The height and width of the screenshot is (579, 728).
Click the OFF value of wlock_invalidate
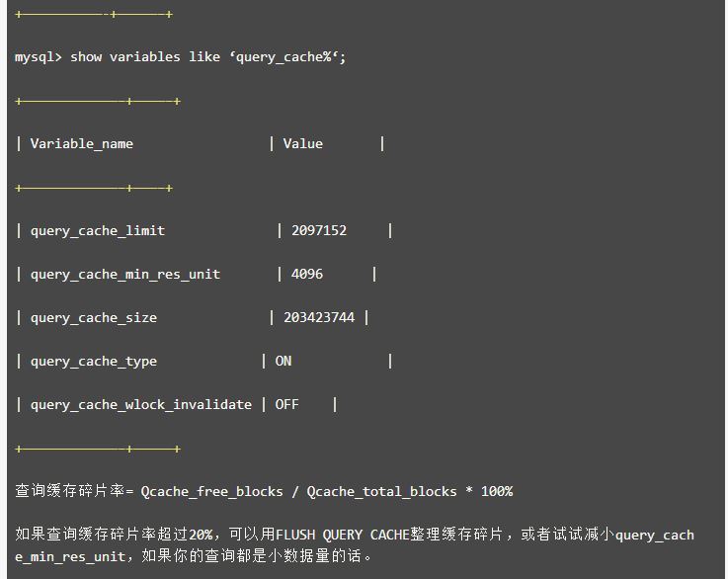coord(286,405)
